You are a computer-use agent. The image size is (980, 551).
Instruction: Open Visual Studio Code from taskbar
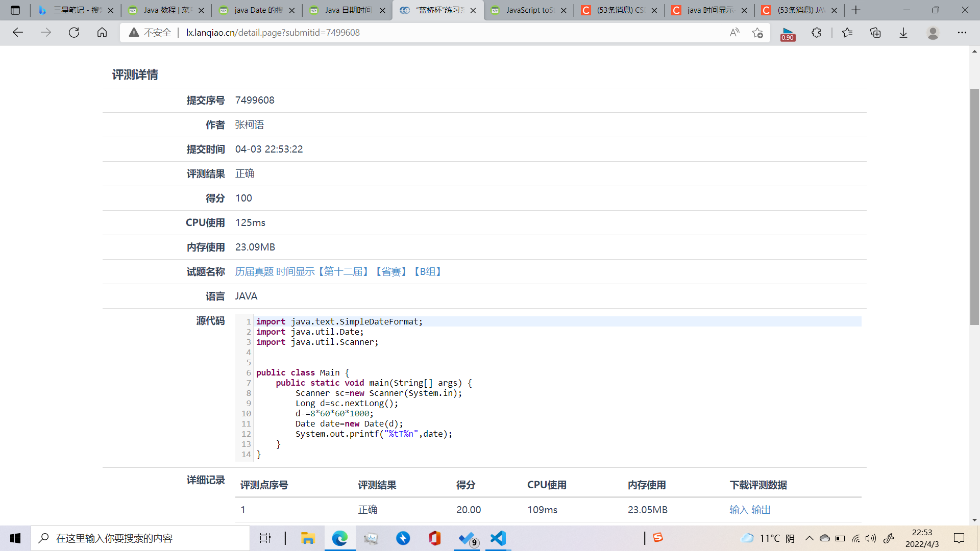click(498, 538)
